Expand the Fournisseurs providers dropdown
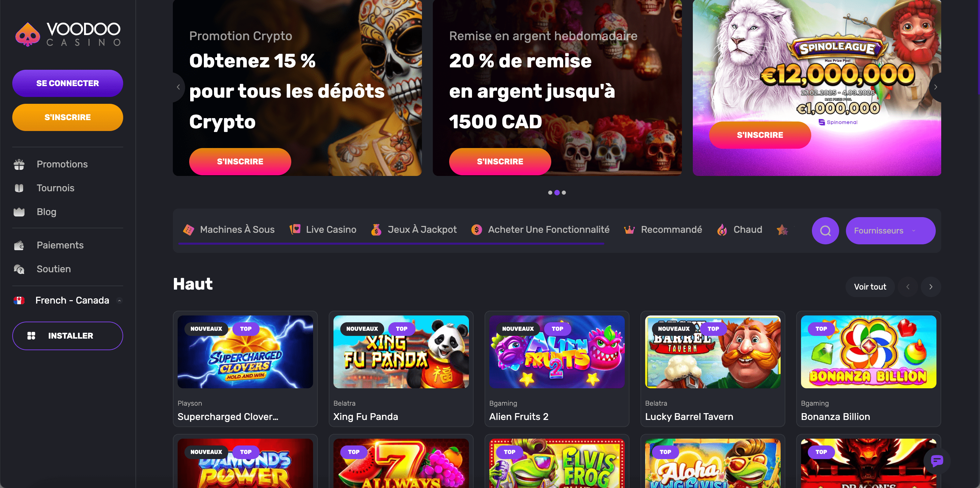This screenshot has width=980, height=488. pos(890,230)
